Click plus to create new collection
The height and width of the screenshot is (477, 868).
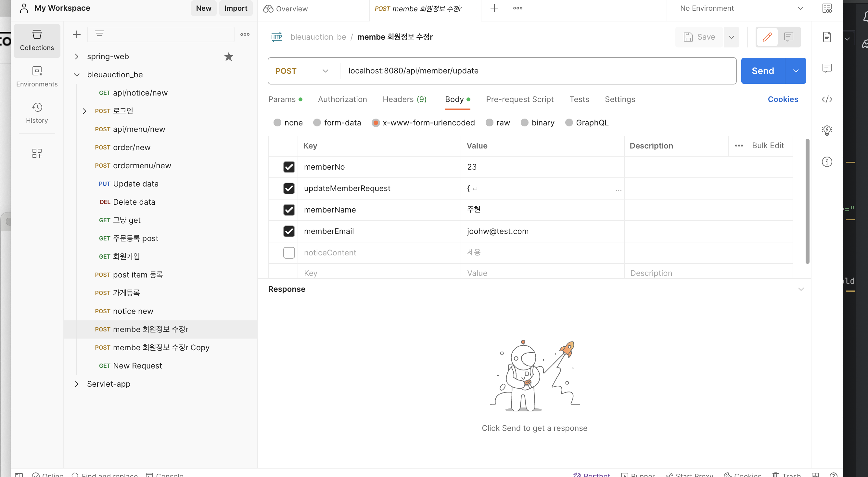pyautogui.click(x=76, y=34)
